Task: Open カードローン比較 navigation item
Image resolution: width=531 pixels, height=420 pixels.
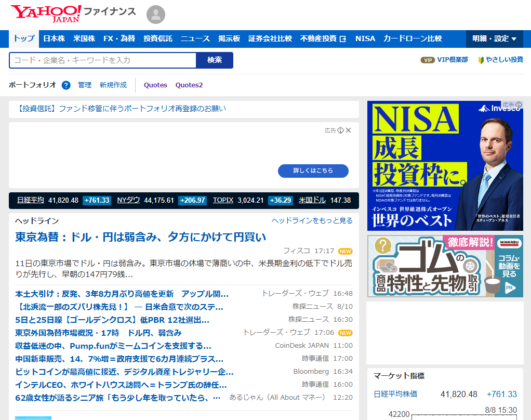Action: 413,38
